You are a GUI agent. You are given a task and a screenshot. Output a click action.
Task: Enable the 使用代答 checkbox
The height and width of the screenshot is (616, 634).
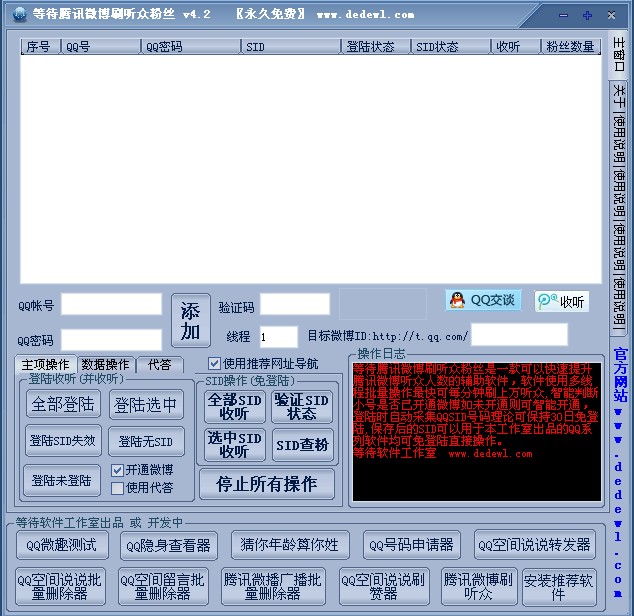point(117,488)
